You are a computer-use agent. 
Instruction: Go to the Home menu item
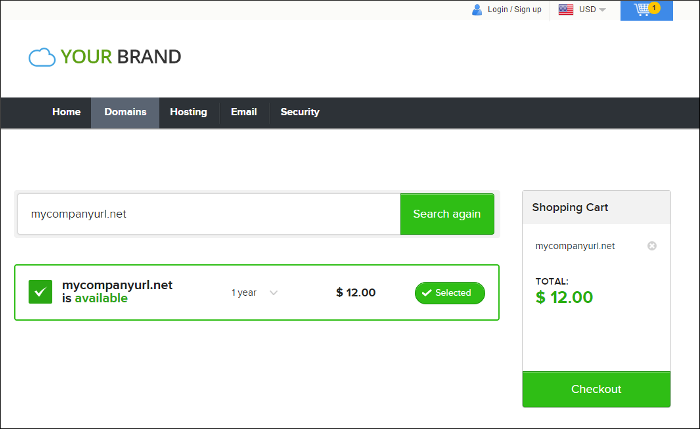click(x=66, y=112)
